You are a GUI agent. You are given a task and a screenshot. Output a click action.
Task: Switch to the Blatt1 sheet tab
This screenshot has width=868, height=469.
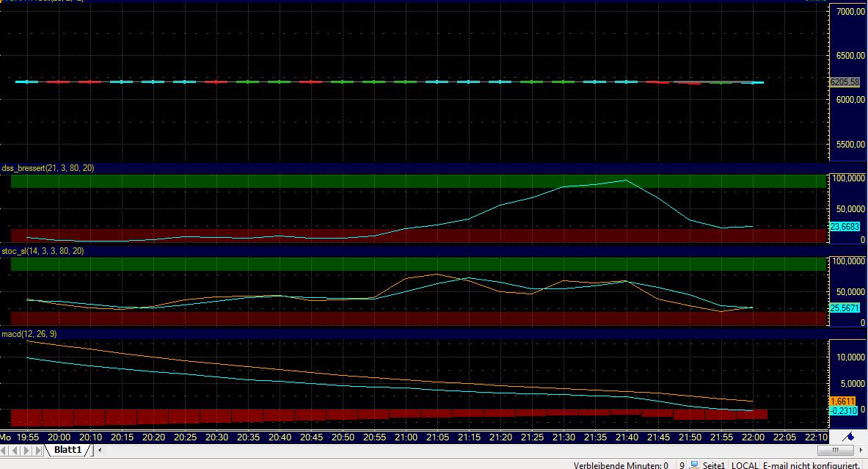tap(68, 450)
